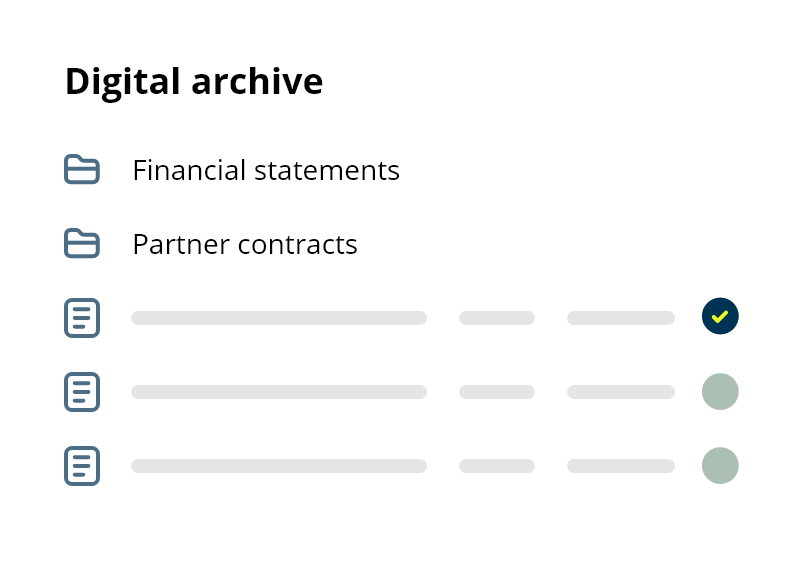796x570 pixels.
Task: Click the second document's last gray field
Action: (621, 392)
